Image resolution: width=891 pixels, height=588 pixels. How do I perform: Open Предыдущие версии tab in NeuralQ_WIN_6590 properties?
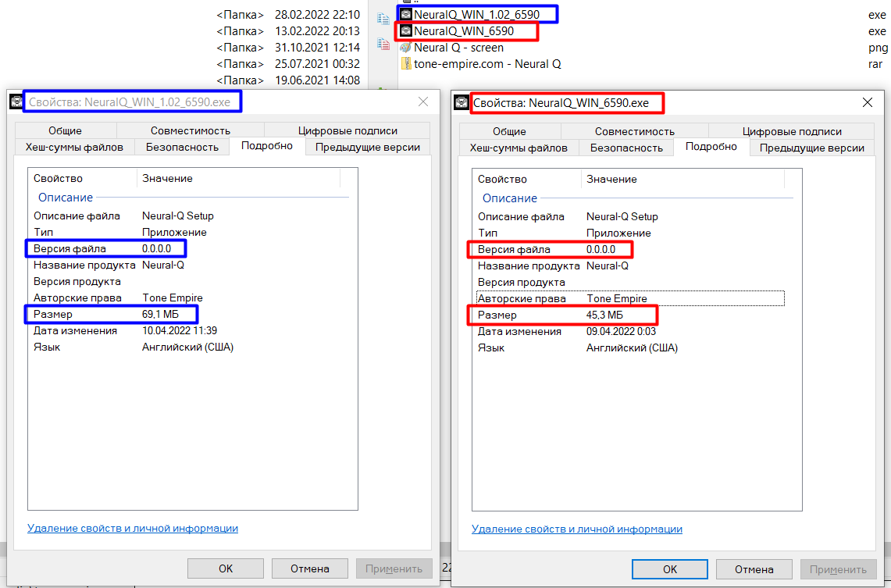click(812, 148)
